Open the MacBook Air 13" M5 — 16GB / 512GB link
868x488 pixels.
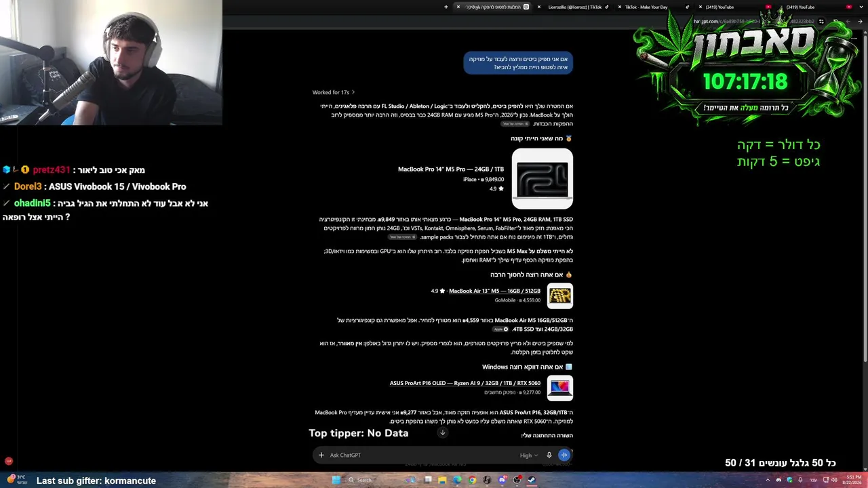click(x=495, y=291)
